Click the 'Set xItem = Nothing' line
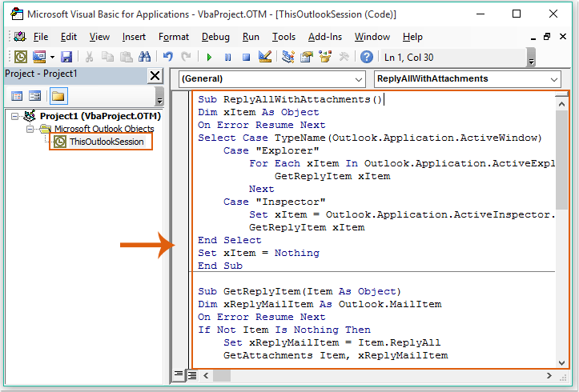Viewport: 579px width, 392px height. click(259, 253)
